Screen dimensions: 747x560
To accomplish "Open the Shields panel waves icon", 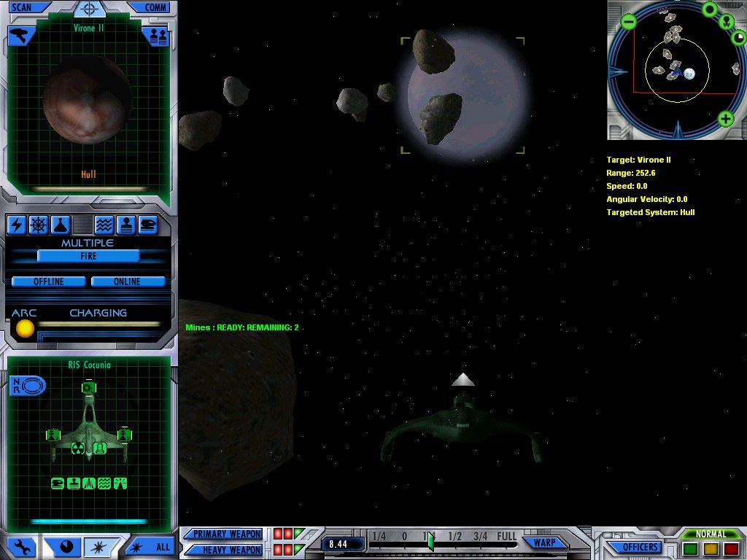I will tap(104, 225).
